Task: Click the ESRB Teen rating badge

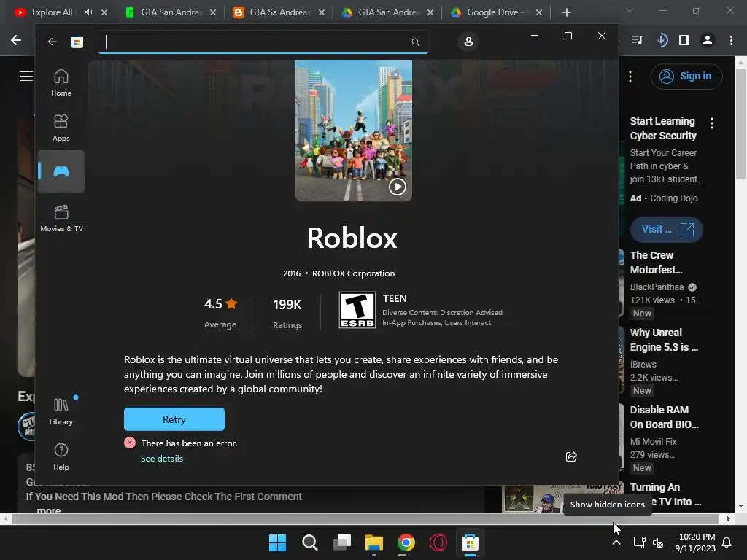Action: pos(357,309)
